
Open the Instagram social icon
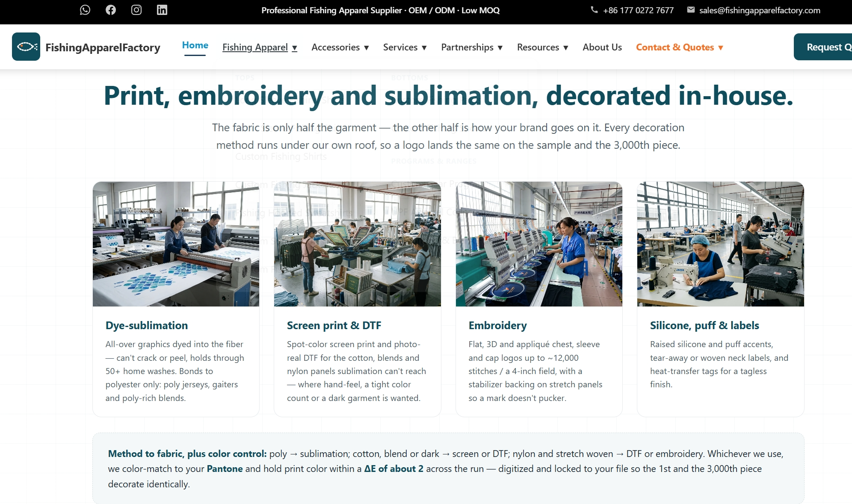pyautogui.click(x=136, y=10)
